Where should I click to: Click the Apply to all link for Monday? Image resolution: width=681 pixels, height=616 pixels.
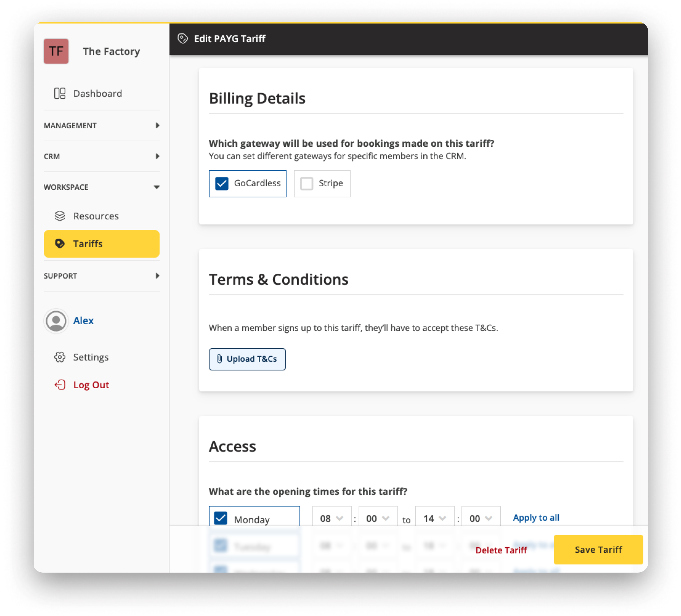[536, 517]
